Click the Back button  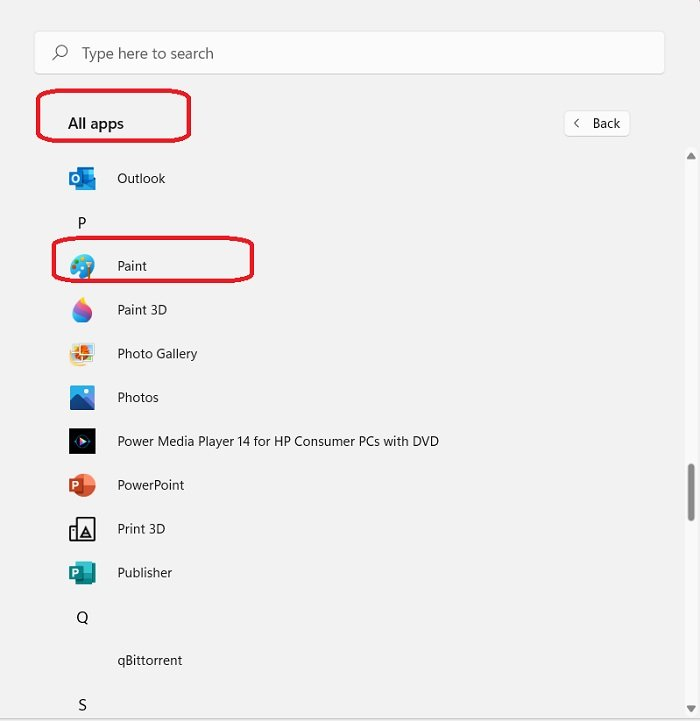(x=597, y=124)
